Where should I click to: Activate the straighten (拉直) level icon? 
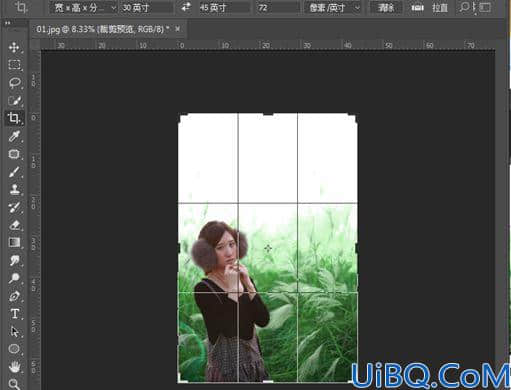tap(417, 7)
